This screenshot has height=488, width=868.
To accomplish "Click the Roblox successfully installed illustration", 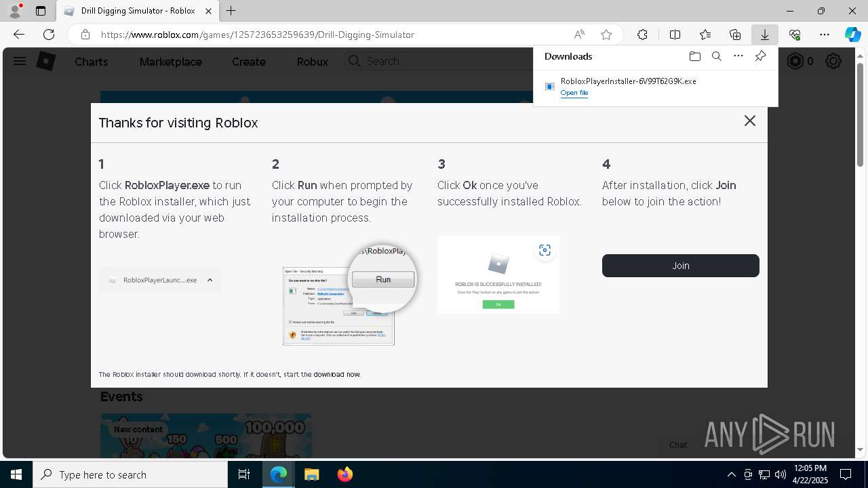I will pyautogui.click(x=498, y=274).
